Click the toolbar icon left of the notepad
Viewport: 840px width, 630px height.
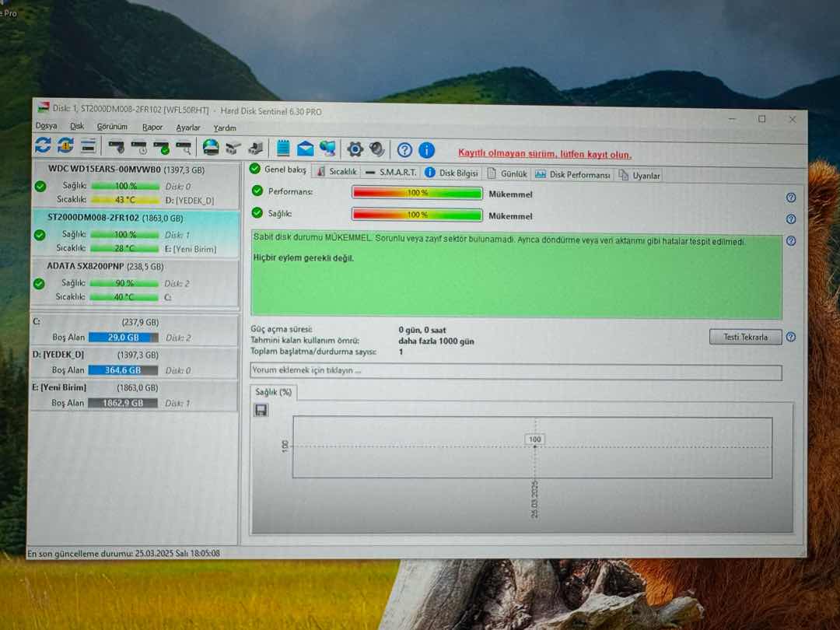tap(256, 148)
